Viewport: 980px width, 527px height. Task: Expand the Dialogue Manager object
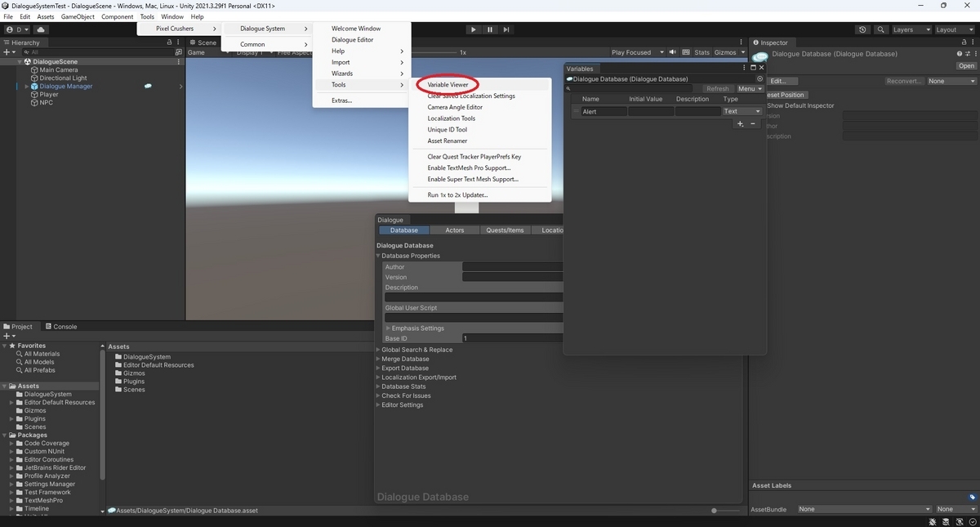tap(27, 86)
